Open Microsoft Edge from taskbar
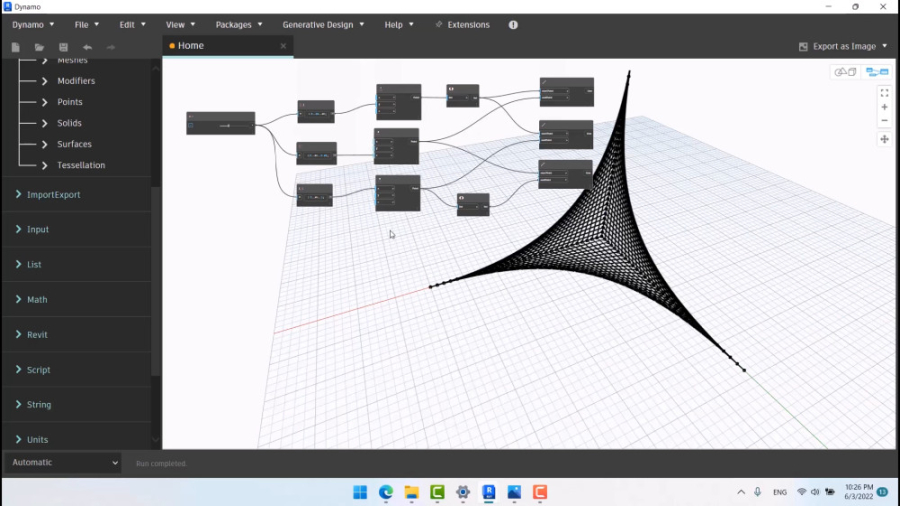This screenshot has height=506, width=900. [386, 492]
